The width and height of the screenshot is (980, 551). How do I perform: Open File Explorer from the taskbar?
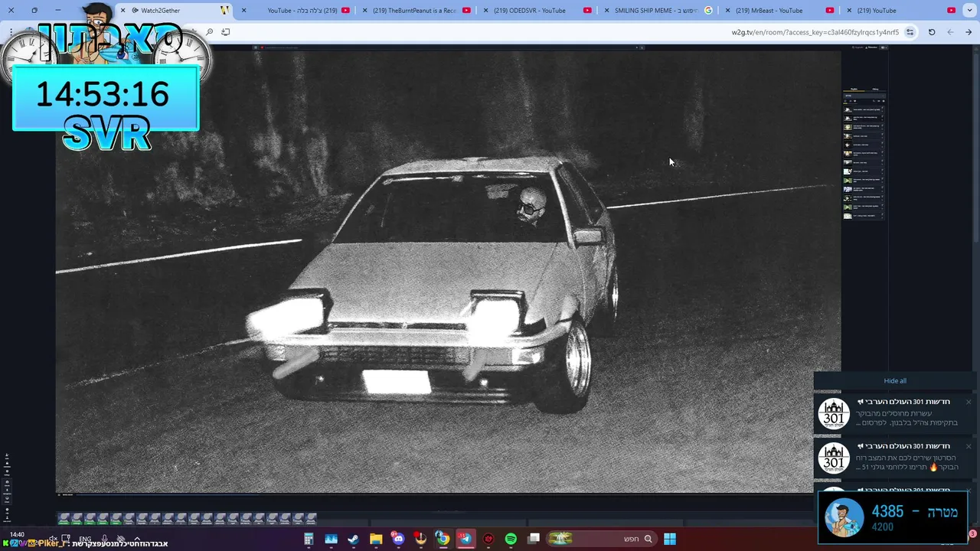pos(376,539)
